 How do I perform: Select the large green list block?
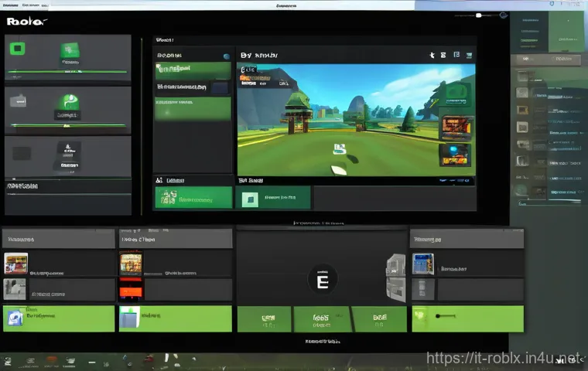coord(193,109)
